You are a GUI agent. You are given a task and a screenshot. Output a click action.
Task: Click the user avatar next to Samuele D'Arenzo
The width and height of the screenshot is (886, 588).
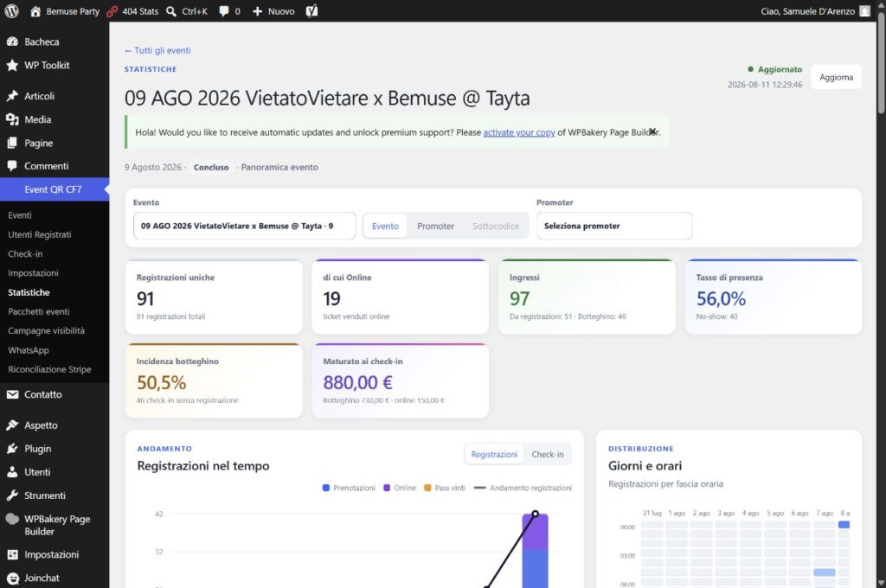(x=864, y=11)
